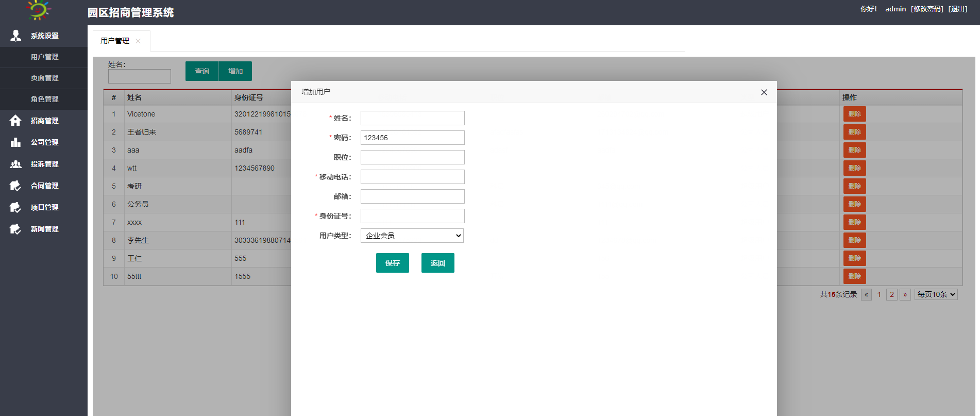The width and height of the screenshot is (980, 416).
Task: Click the 姓名 search box above table
Action: tap(140, 76)
